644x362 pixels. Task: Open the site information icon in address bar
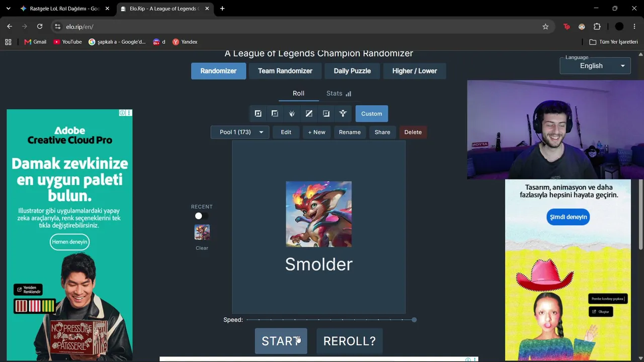coord(57,27)
